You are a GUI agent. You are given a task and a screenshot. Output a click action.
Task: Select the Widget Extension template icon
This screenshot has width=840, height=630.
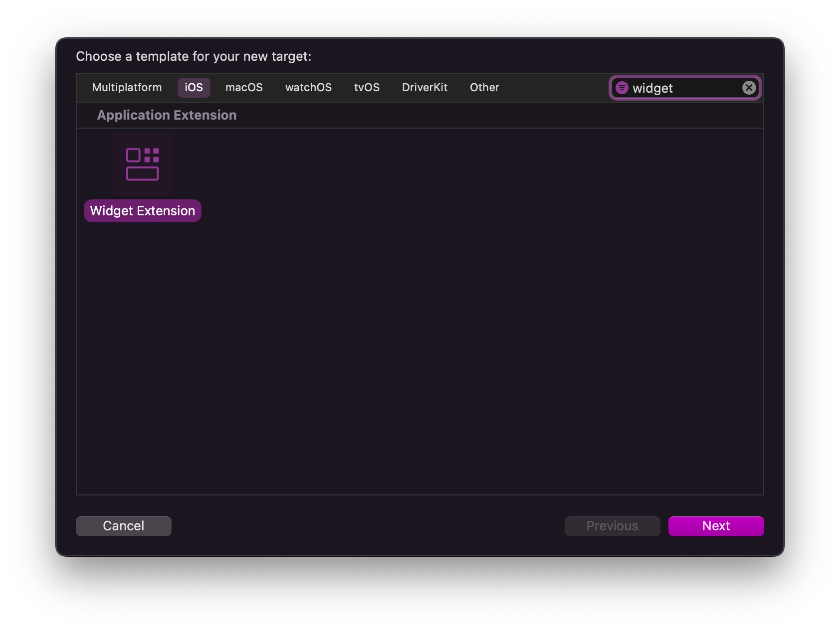pos(143,164)
